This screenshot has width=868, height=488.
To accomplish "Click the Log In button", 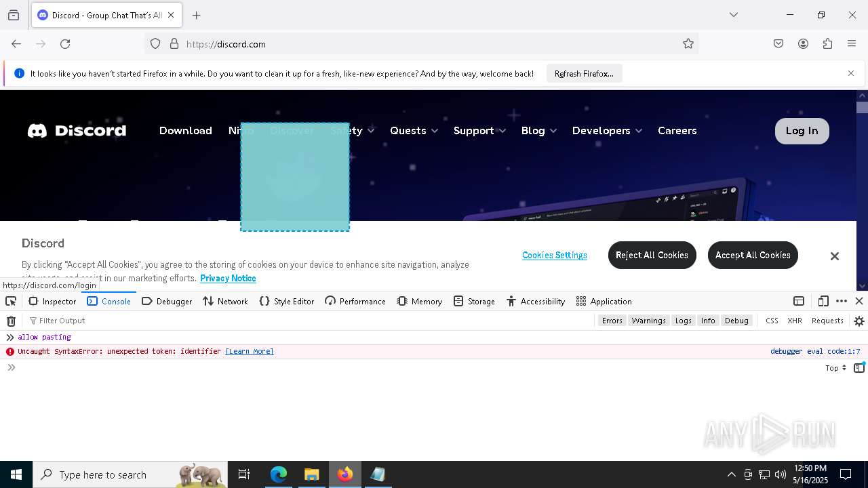I will 802,131.
